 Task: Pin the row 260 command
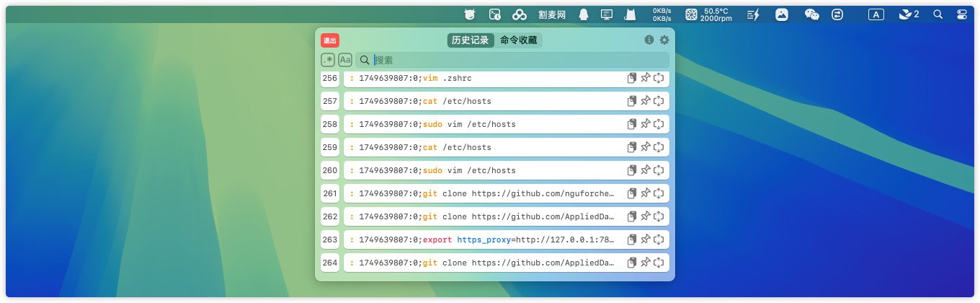(x=646, y=170)
